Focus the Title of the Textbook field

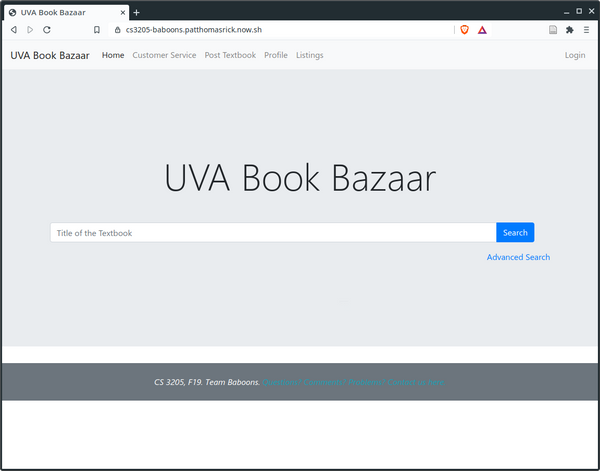tap(273, 233)
